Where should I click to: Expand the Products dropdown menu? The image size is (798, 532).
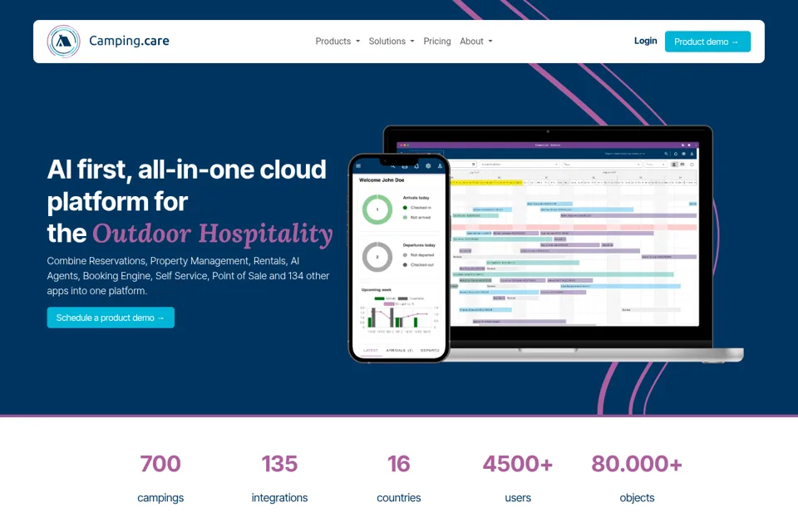[x=337, y=42]
